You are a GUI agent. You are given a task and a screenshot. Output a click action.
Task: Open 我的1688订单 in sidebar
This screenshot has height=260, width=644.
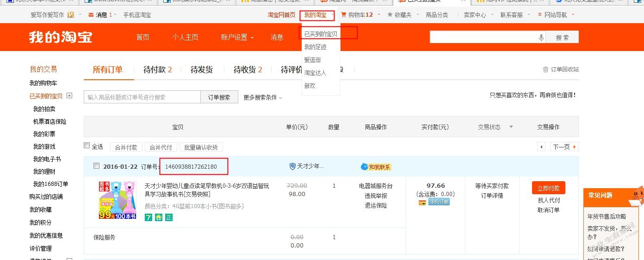pos(50,184)
